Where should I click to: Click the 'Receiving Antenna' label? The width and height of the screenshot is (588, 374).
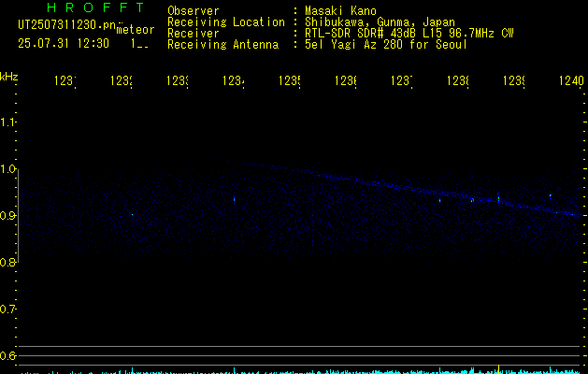(x=222, y=45)
